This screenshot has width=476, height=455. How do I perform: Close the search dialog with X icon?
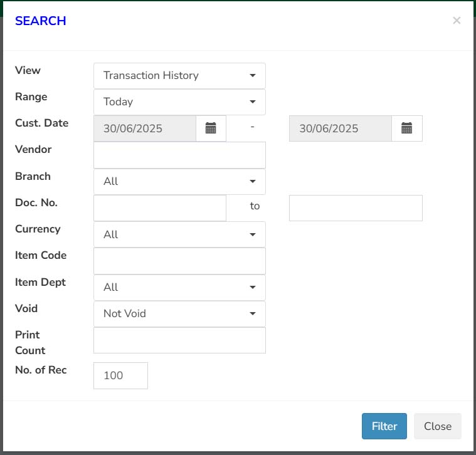(x=457, y=21)
